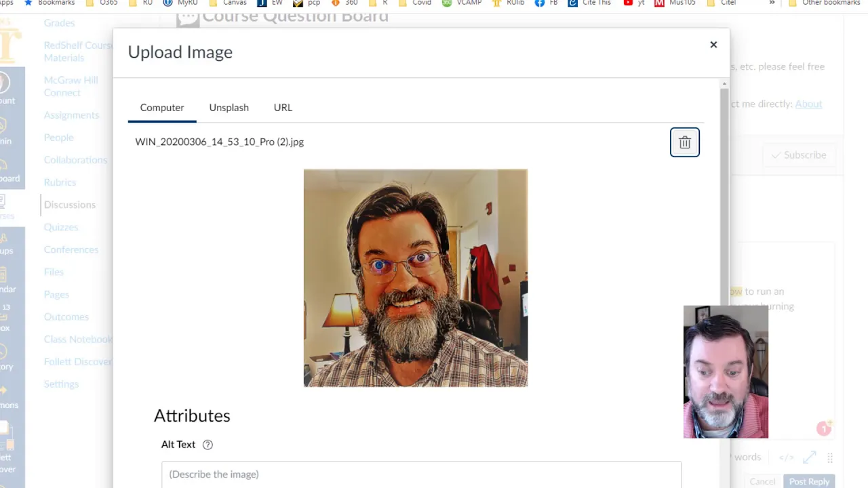Click Post Reply button

tap(809, 481)
